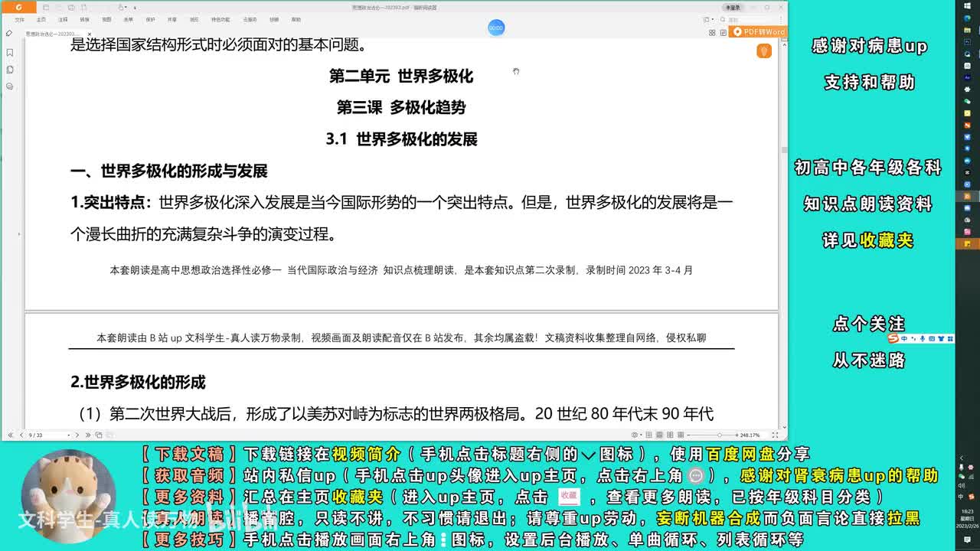Toggle single page view mode in status bar

pyautogui.click(x=648, y=435)
